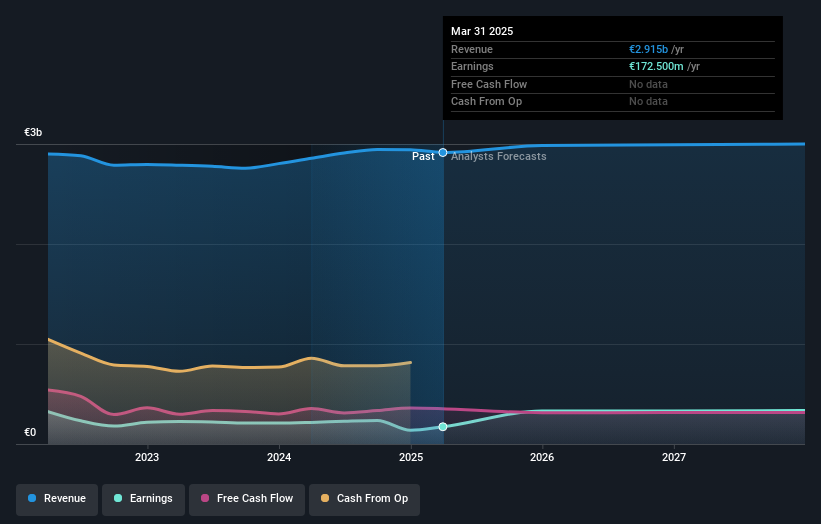Click the 'Analysts Forecasts' label
821x524 pixels.
pos(498,157)
